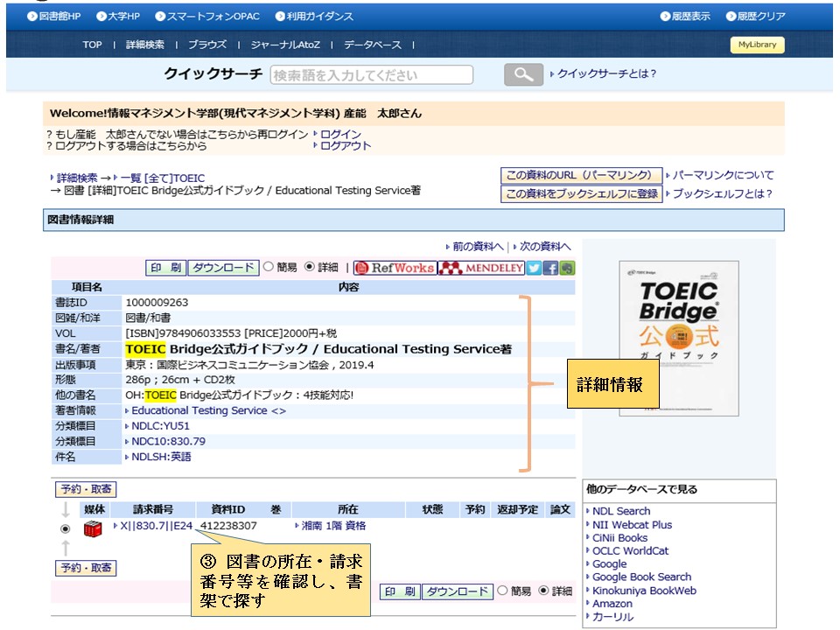Select the holdings row radio button
840x630 pixels.
[66, 528]
